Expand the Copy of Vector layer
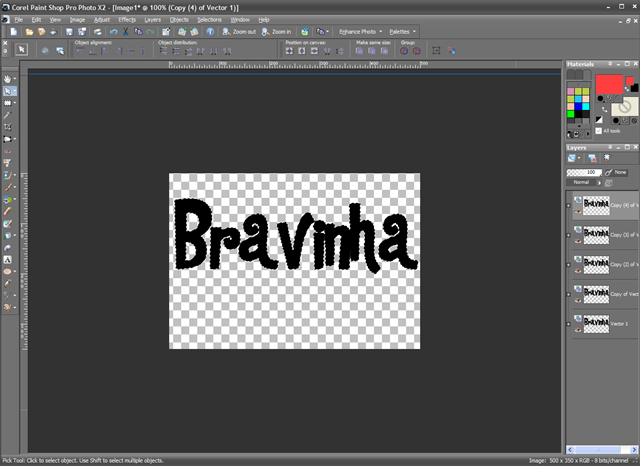 tap(569, 294)
